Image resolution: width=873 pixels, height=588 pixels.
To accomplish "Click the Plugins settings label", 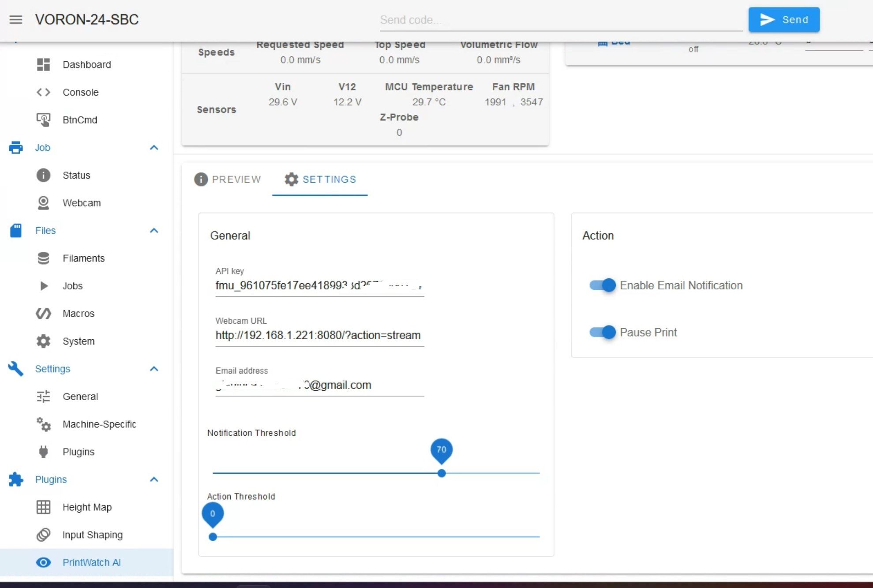I will tap(79, 452).
